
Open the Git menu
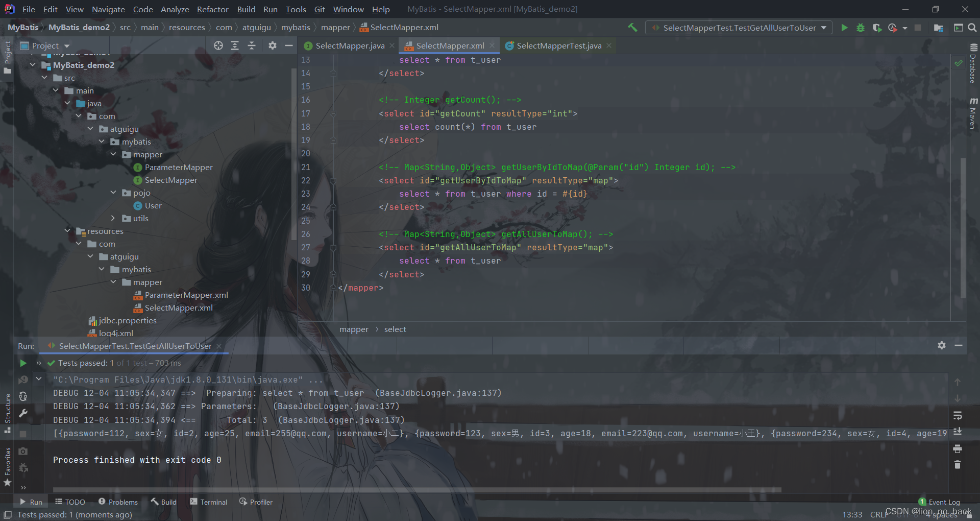tap(320, 9)
